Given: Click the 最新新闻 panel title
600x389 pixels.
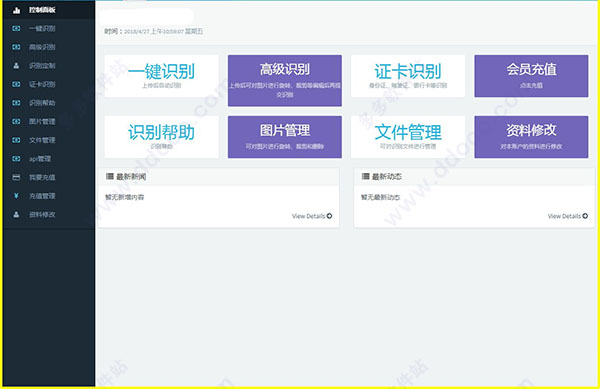Looking at the screenshot, I should tap(131, 177).
